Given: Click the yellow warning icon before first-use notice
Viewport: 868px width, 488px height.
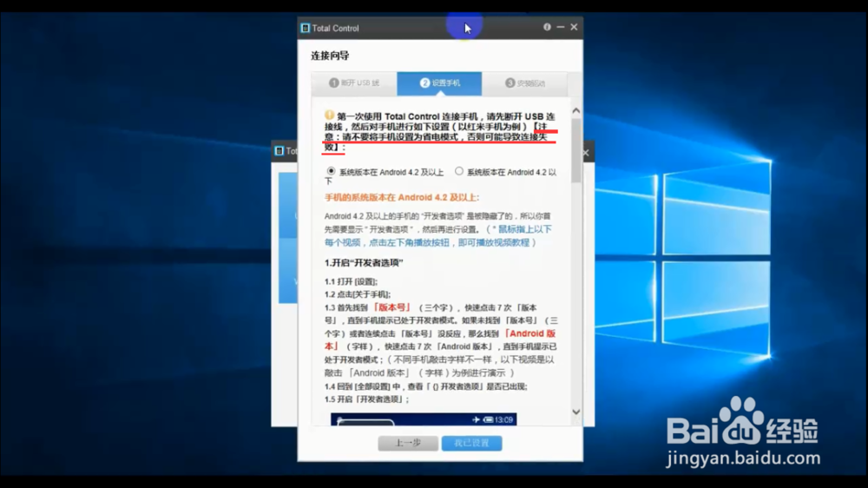Looking at the screenshot, I should point(329,115).
